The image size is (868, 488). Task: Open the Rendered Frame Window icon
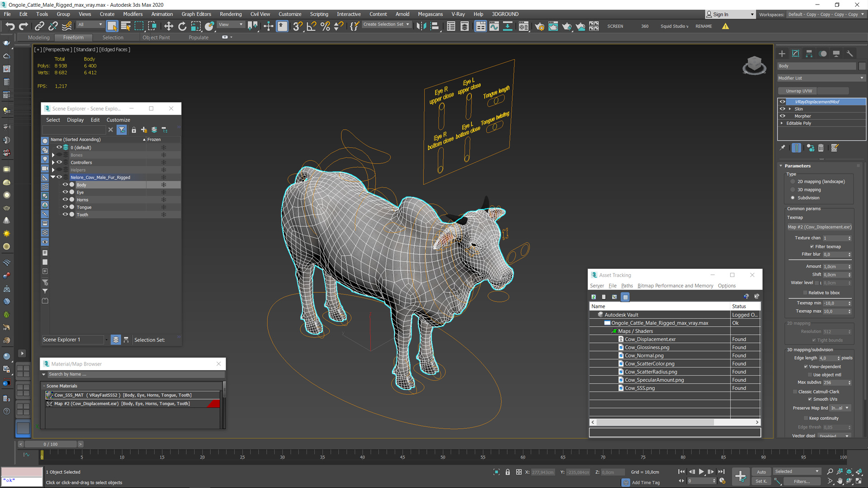coord(553,26)
